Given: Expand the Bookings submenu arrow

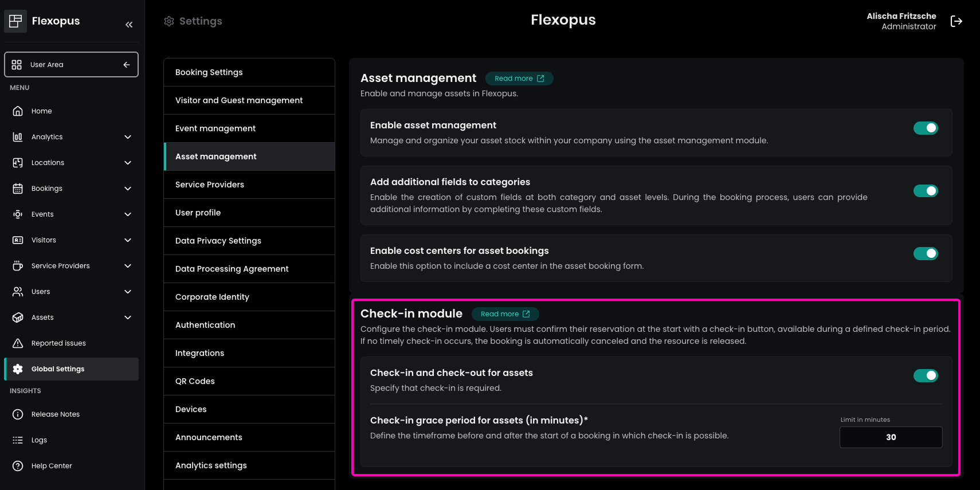Looking at the screenshot, I should click(x=128, y=189).
